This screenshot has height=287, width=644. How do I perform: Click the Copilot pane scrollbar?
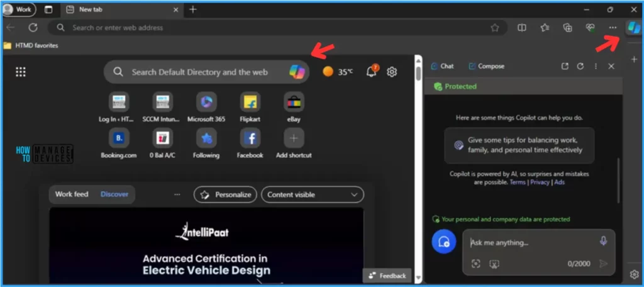tap(619, 180)
